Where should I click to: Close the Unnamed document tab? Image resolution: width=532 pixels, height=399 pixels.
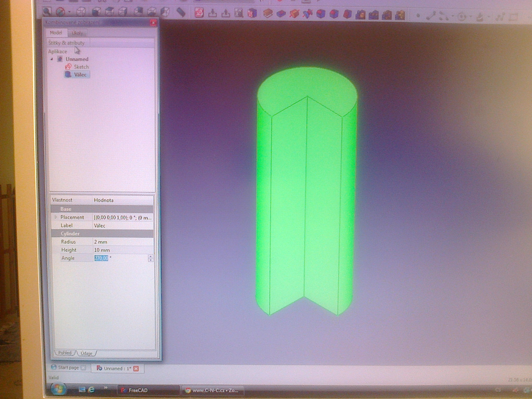pos(136,369)
